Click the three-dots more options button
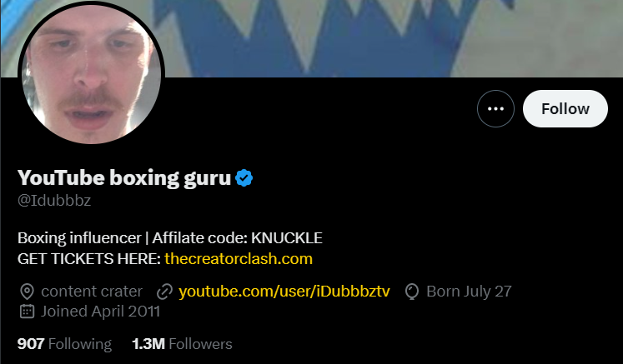Screen dimensions: 623x364 point(495,109)
